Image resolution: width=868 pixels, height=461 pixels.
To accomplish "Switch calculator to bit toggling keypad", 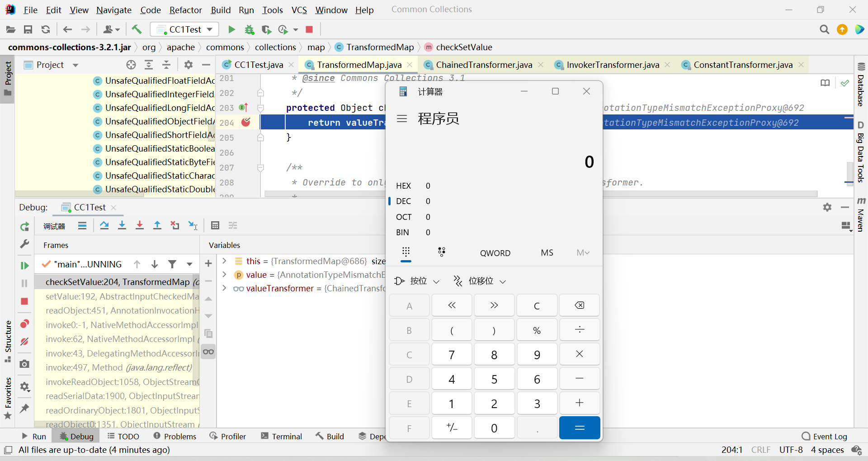I will click(x=442, y=252).
